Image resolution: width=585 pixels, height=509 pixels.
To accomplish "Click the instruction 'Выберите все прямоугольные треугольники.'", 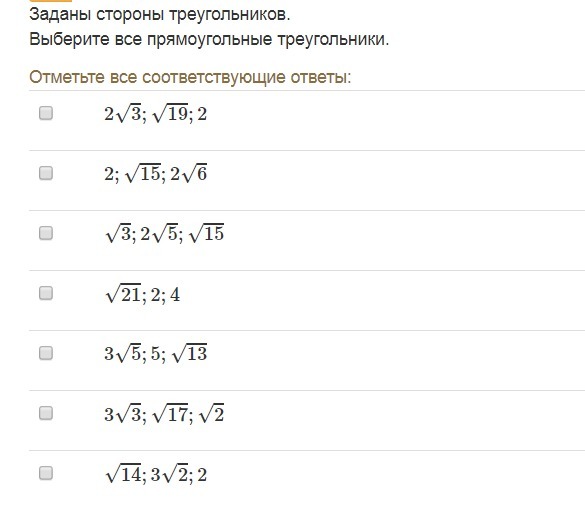I will (x=209, y=39).
